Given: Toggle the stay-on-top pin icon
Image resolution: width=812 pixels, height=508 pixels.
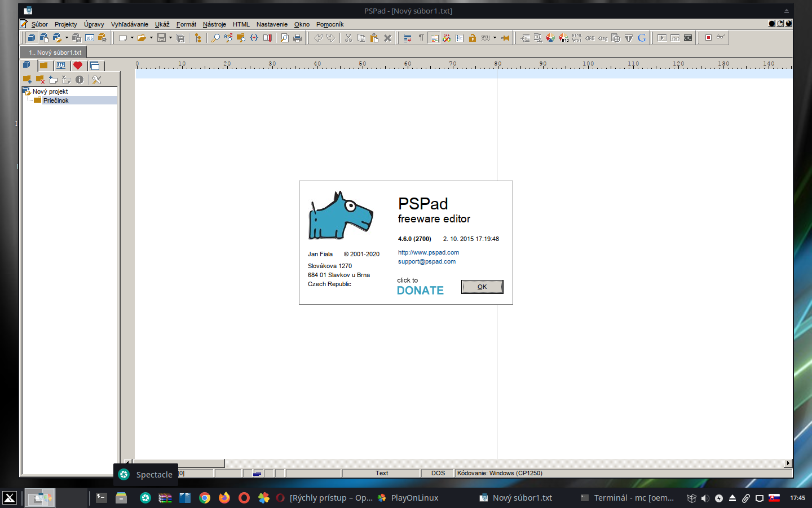Looking at the screenshot, I should pyautogui.click(x=505, y=38).
